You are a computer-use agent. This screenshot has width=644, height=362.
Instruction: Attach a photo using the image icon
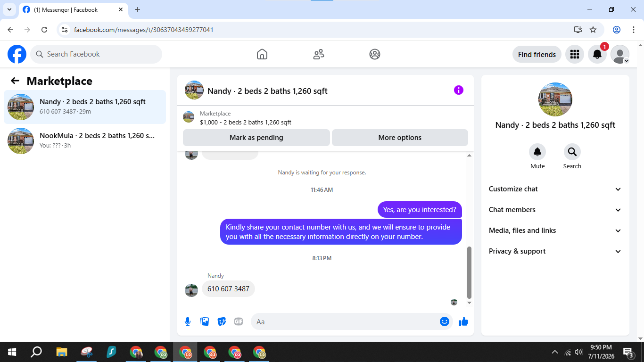(x=205, y=321)
